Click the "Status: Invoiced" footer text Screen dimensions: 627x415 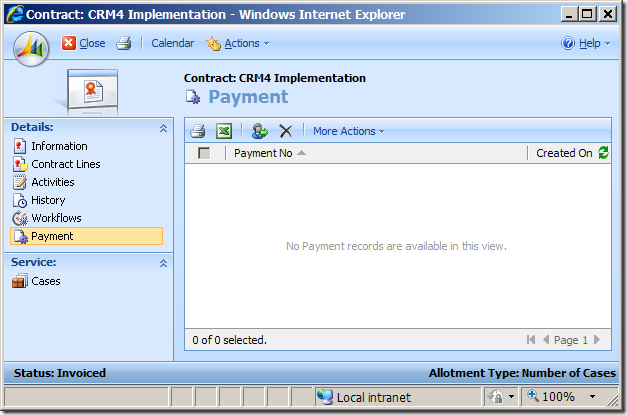[60, 373]
